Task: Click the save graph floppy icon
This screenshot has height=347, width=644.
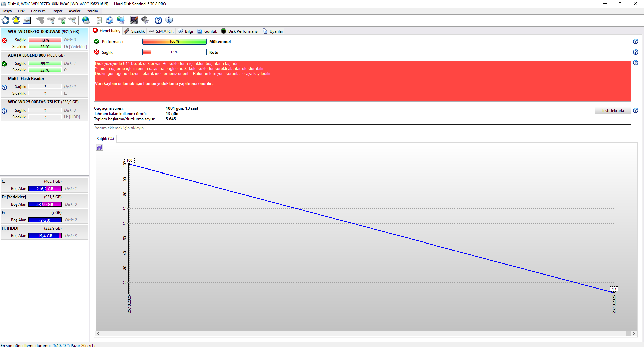Action: point(99,147)
